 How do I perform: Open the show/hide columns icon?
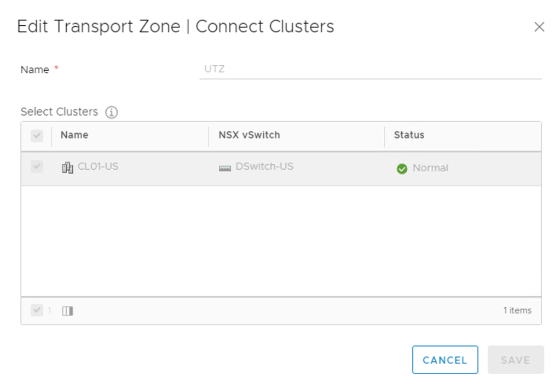[x=67, y=311]
